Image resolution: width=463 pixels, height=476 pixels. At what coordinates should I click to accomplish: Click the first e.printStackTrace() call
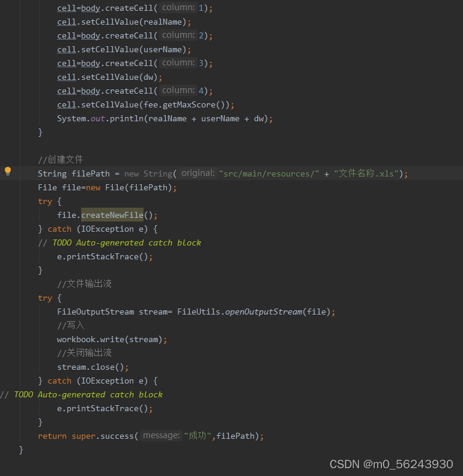click(105, 256)
